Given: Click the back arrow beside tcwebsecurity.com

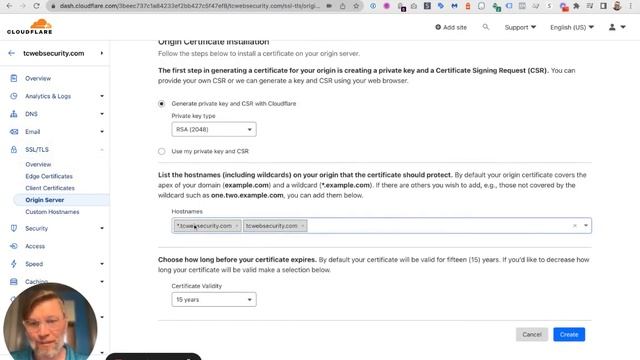Looking at the screenshot, I should 11,53.
